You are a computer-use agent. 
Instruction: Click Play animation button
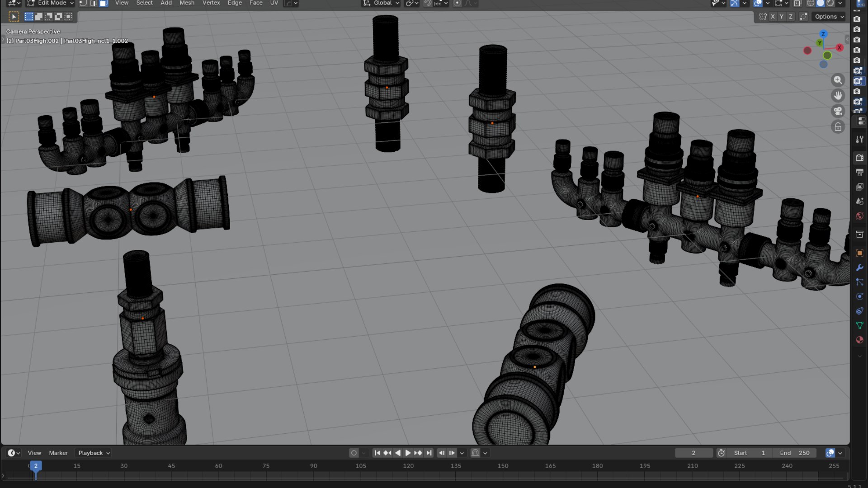(x=408, y=453)
